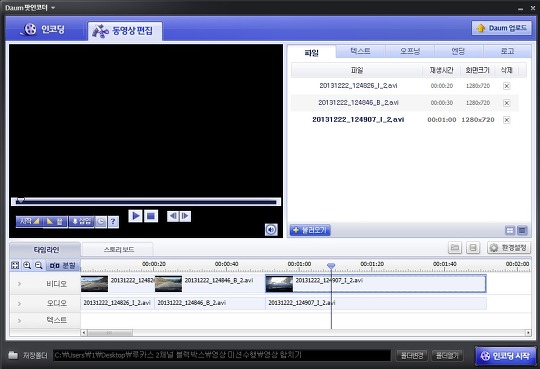Fit the timeline to the window
This screenshot has height=369, width=540.
pos(15,265)
